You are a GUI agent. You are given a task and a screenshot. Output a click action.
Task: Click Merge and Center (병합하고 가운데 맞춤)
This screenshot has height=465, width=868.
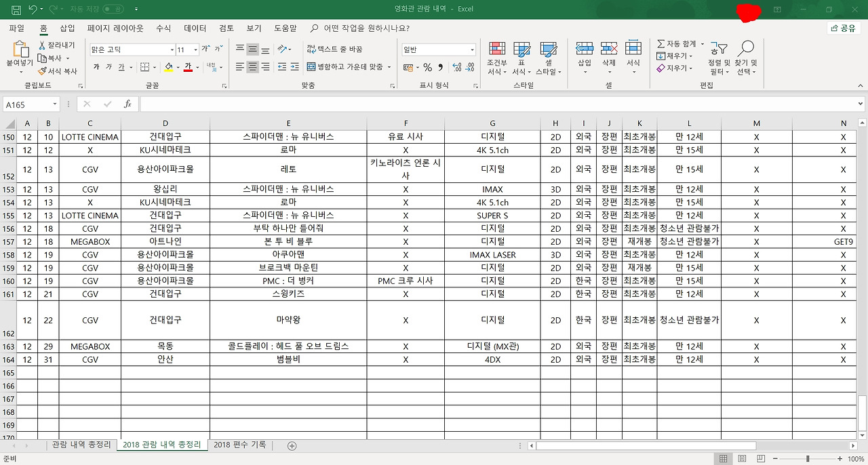(344, 67)
